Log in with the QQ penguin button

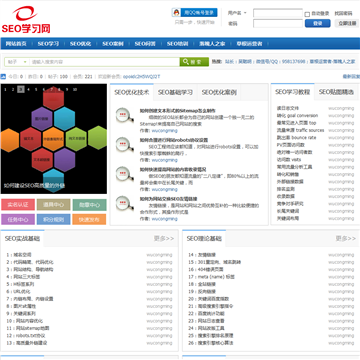195,13
